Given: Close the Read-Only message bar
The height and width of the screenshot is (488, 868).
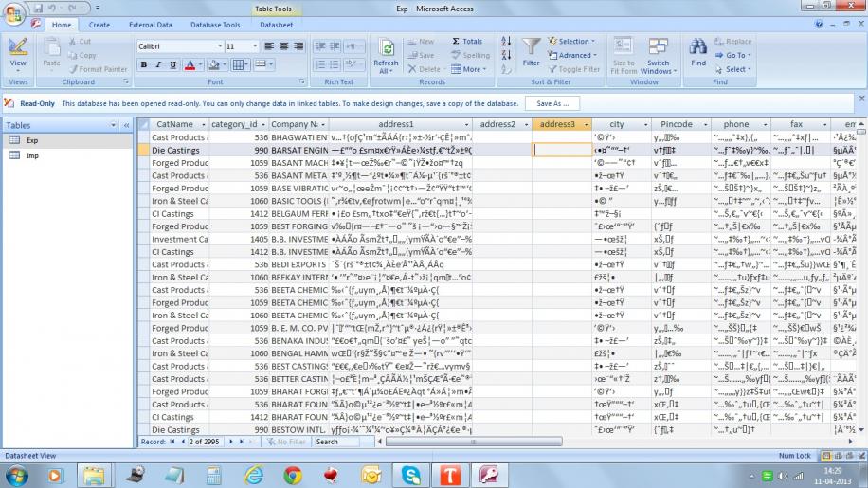Looking at the screenshot, I should (x=861, y=98).
